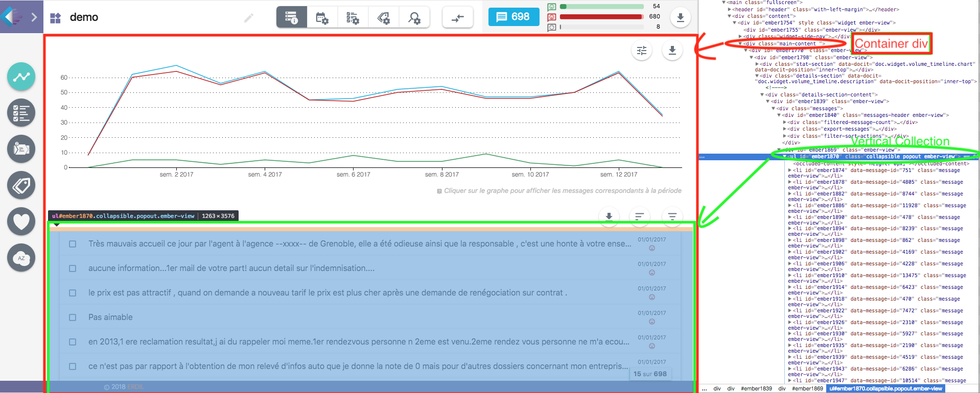The height and width of the screenshot is (393, 980).
Task: Click sentiment face of 'Très mauvais accueil' message
Action: click(x=652, y=248)
